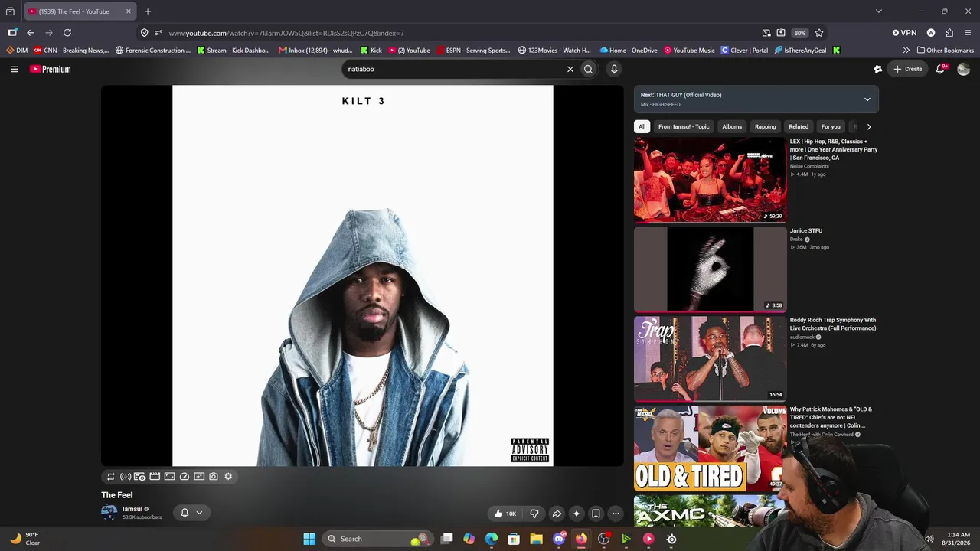Select the Rapping filter chip
Image resolution: width=980 pixels, height=551 pixels.
pyautogui.click(x=766, y=126)
